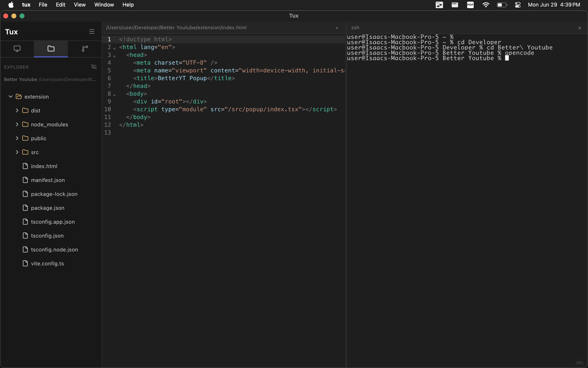Viewport: 588px width, 368px height.
Task: Click the dist folder icon
Action: (25, 110)
